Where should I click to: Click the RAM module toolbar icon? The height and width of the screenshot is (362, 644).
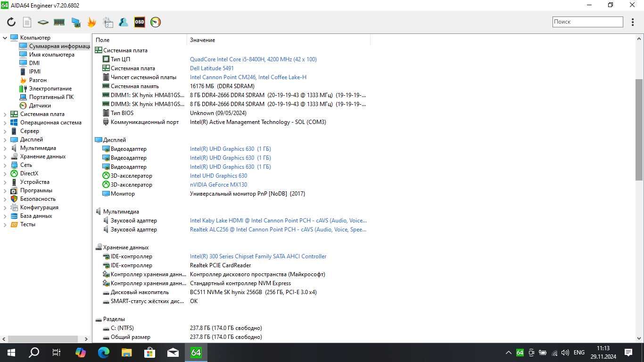click(x=59, y=22)
